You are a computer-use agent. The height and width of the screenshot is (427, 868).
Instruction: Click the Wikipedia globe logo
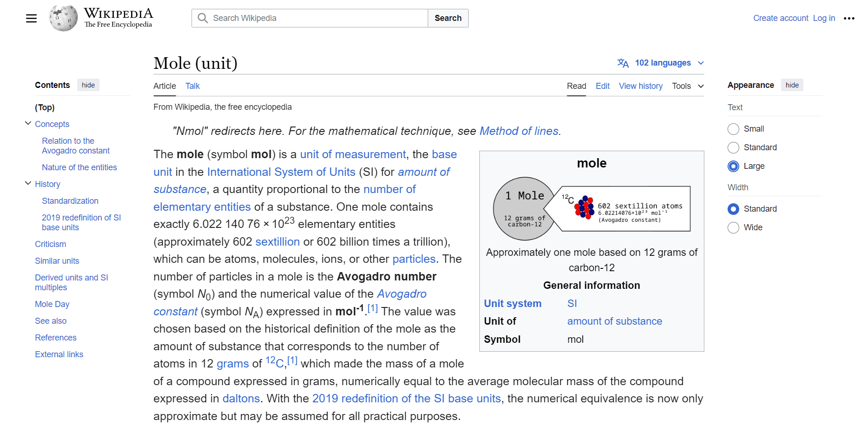(x=63, y=19)
